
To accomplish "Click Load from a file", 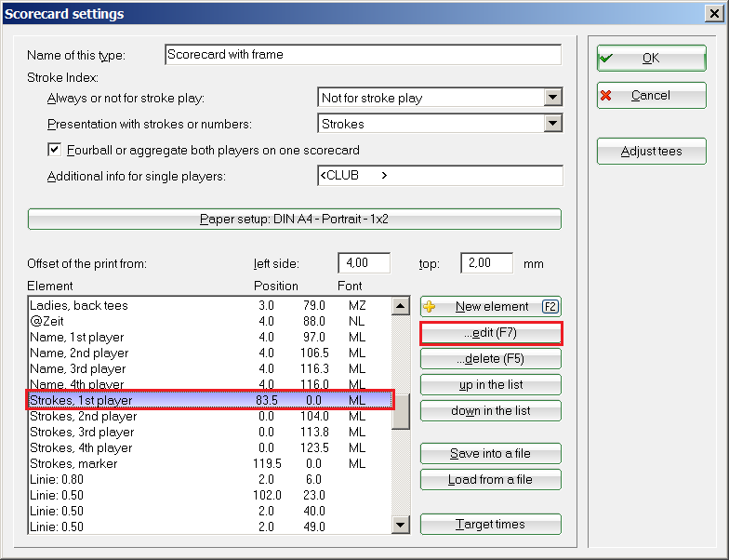I will point(491,480).
